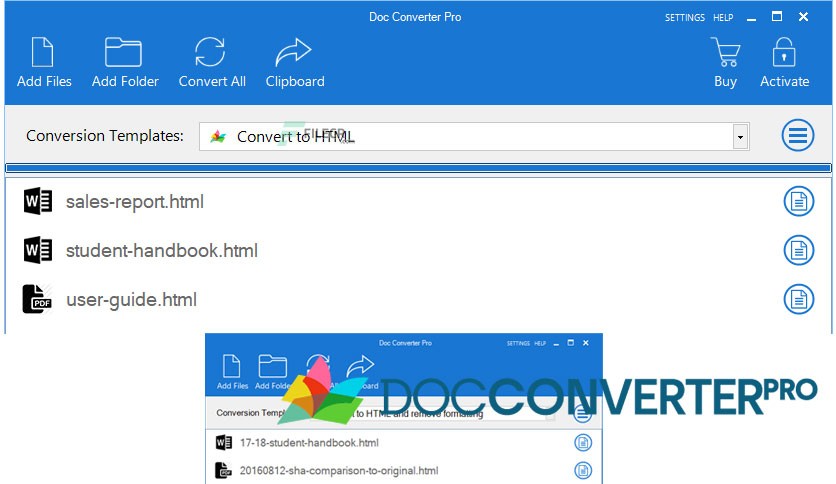The width and height of the screenshot is (836, 484).
Task: Click Add Folder in the small lower window
Action: tap(272, 372)
